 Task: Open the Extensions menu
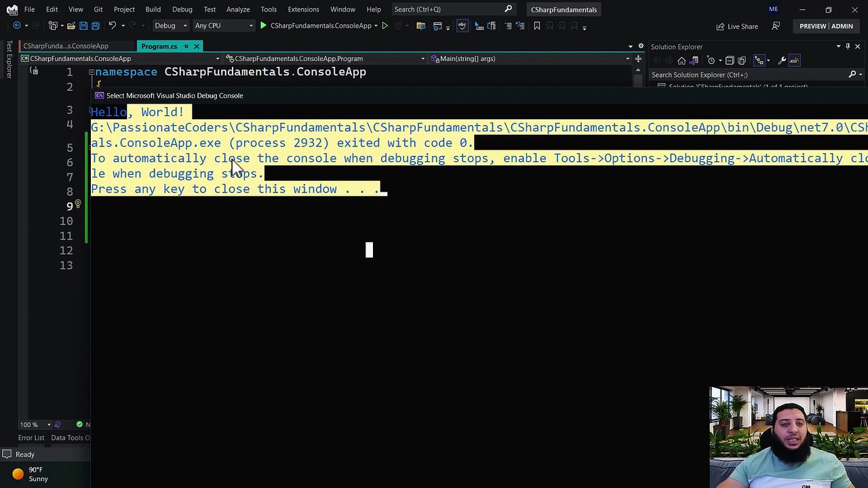[x=303, y=9]
